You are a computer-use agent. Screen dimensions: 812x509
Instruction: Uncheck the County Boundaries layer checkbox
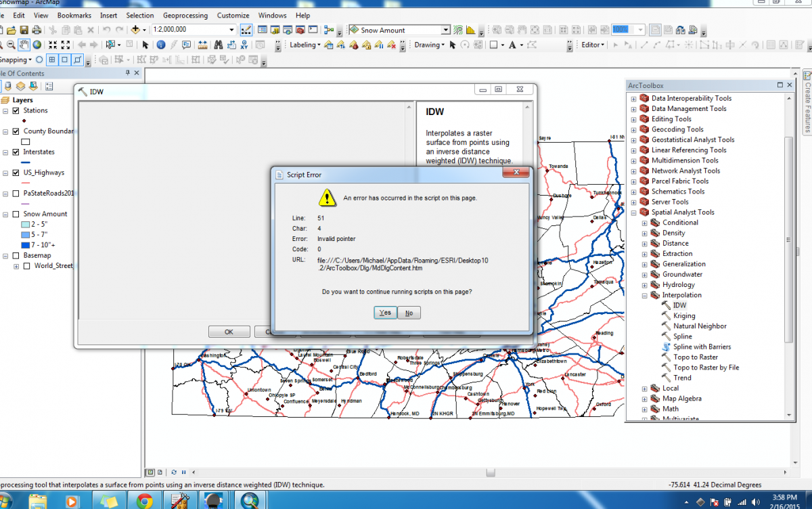pos(16,131)
